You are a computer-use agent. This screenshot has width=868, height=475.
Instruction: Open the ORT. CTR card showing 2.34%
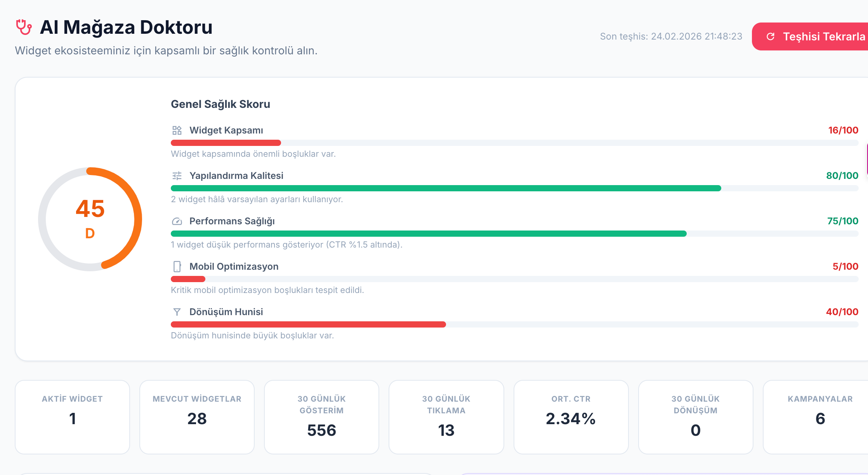571,417
